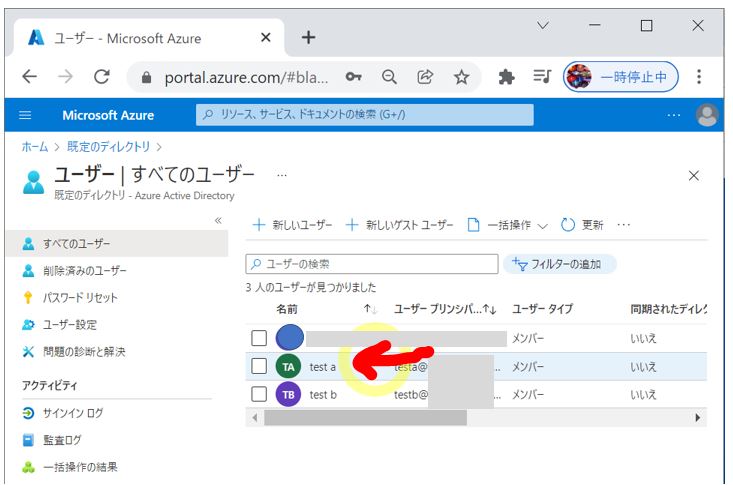The width and height of the screenshot is (733, 485).
Task: Click the horizontal scrollbar thumb of the user table
Action: tap(366, 418)
